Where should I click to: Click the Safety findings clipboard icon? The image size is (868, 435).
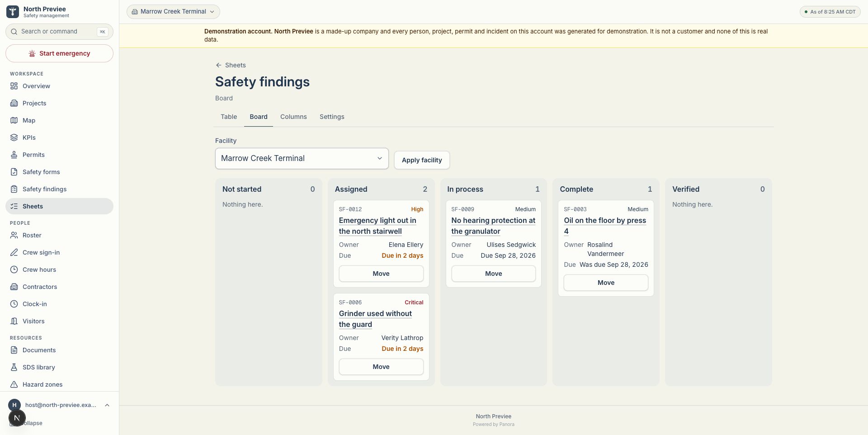coord(14,189)
